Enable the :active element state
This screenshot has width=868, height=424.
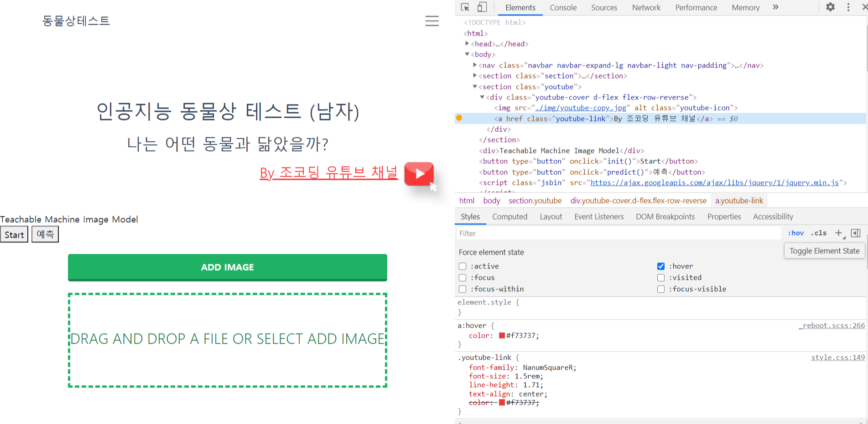pyautogui.click(x=463, y=266)
